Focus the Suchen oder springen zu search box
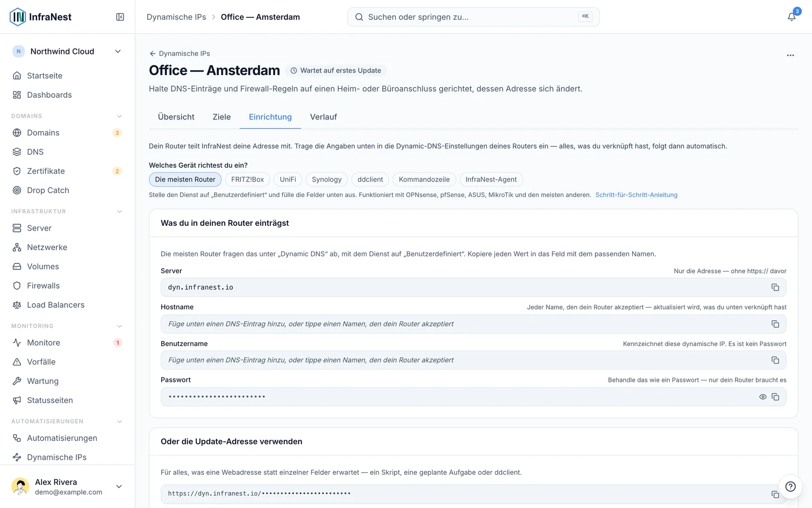 [473, 17]
